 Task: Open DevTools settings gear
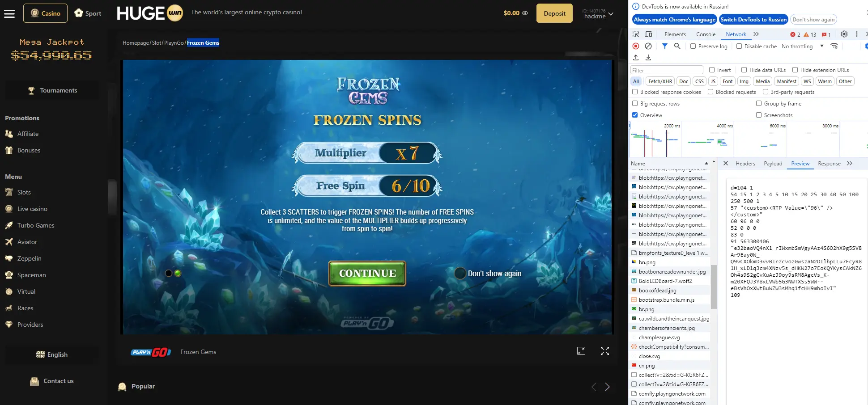pyautogui.click(x=844, y=34)
